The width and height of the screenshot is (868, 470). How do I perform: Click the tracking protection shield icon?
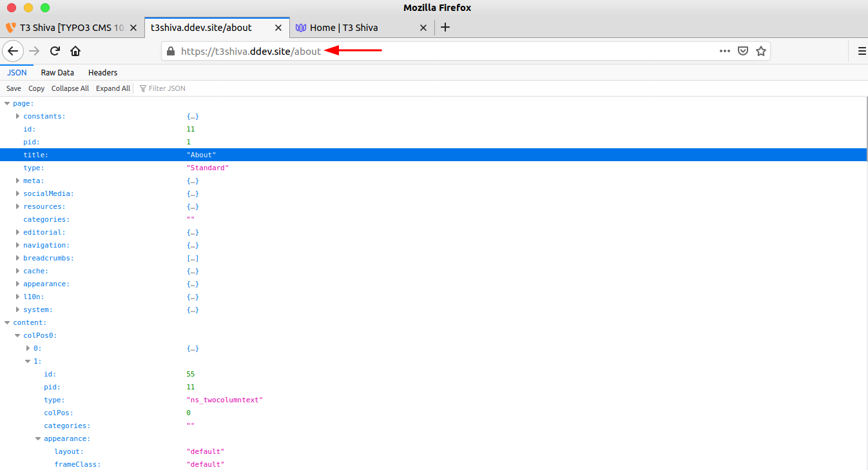point(742,51)
